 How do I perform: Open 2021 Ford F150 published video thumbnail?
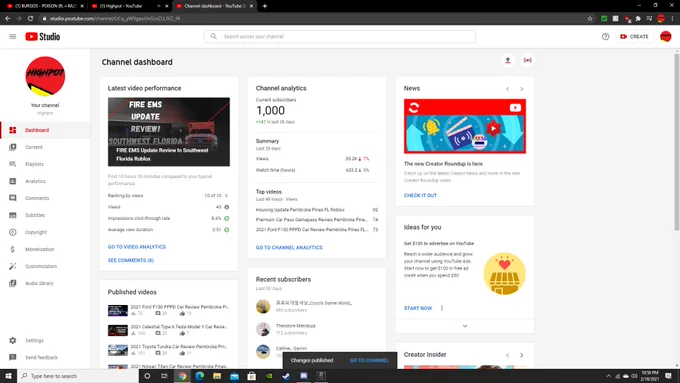[118, 310]
